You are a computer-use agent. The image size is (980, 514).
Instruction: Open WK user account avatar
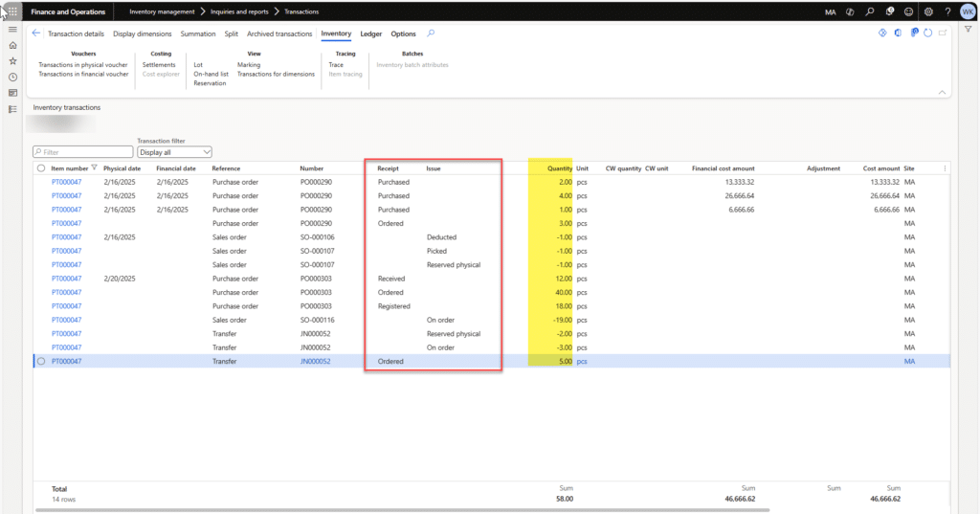point(968,11)
